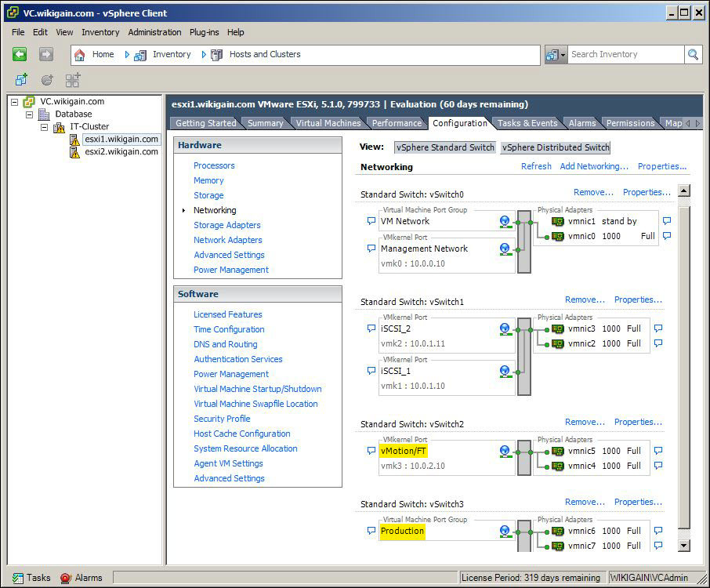Collapse the IT-Cluster tree node

click(x=44, y=127)
